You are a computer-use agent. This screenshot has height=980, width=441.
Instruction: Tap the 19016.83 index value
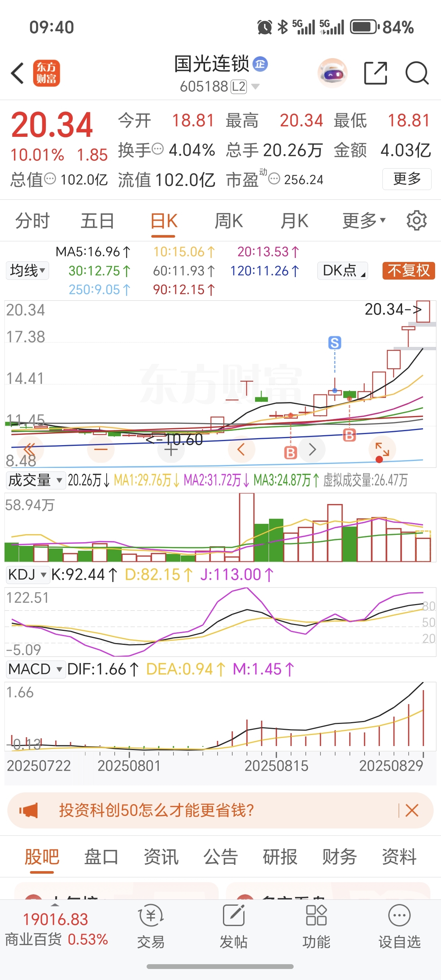pos(55,920)
